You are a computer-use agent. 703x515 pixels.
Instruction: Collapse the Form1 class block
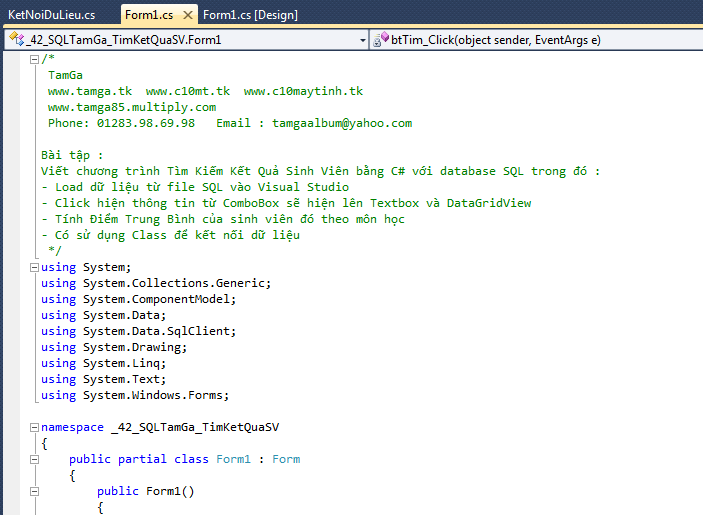pyautogui.click(x=34, y=459)
